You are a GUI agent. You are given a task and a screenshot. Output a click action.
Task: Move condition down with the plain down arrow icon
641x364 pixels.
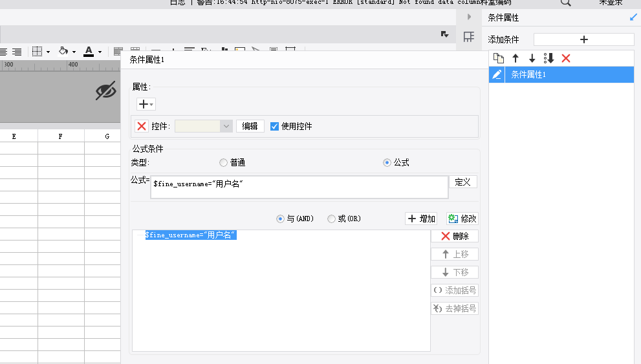(532, 58)
